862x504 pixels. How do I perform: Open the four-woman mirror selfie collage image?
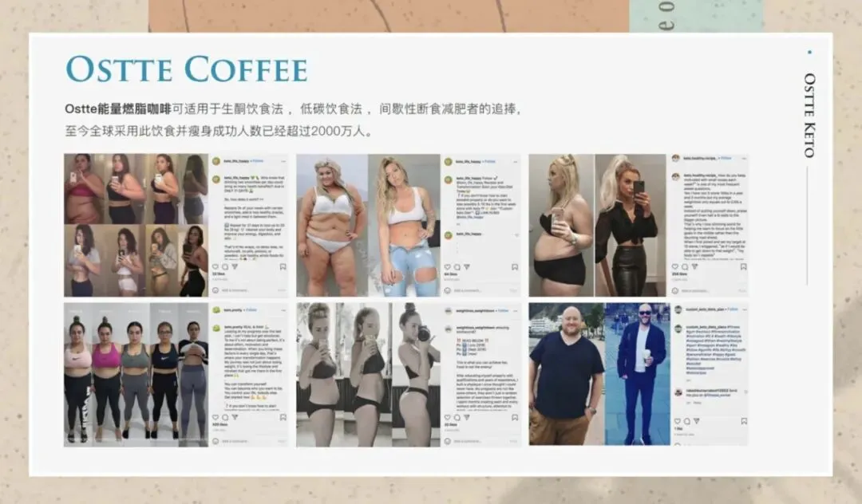point(136,225)
